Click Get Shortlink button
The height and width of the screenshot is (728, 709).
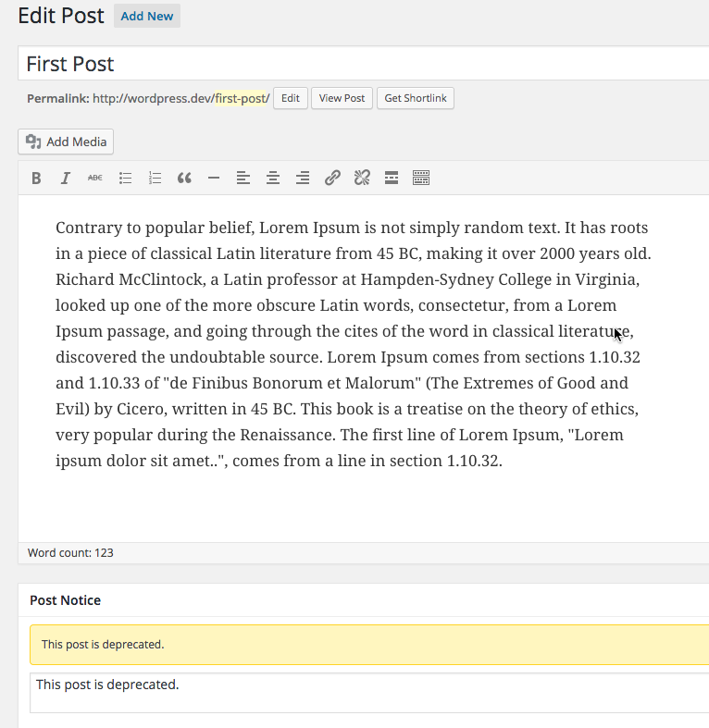(x=416, y=98)
